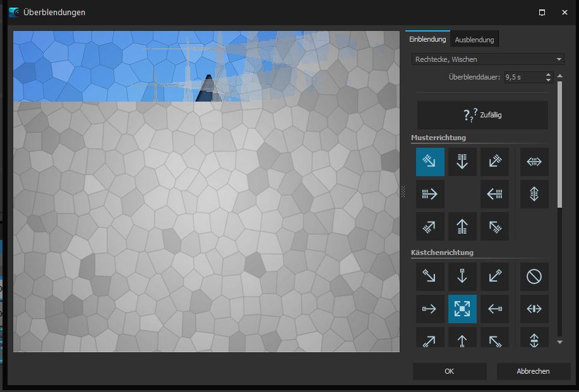Select horizontal two-way pattern direction

point(534,162)
